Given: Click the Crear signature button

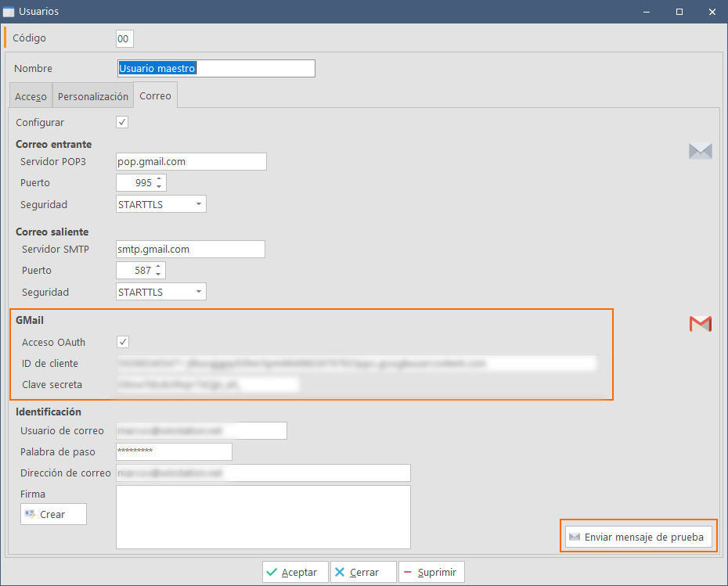Looking at the screenshot, I should pyautogui.click(x=53, y=514).
